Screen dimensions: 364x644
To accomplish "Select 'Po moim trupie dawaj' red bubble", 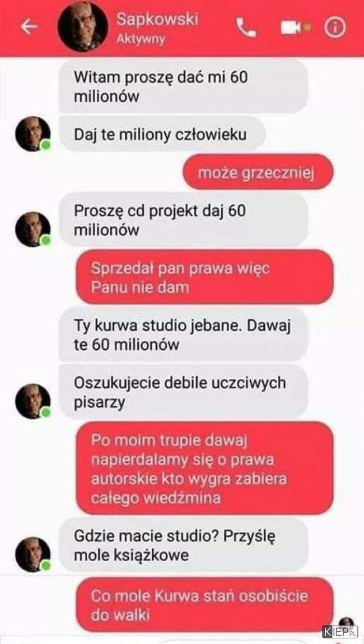I will point(204,468).
